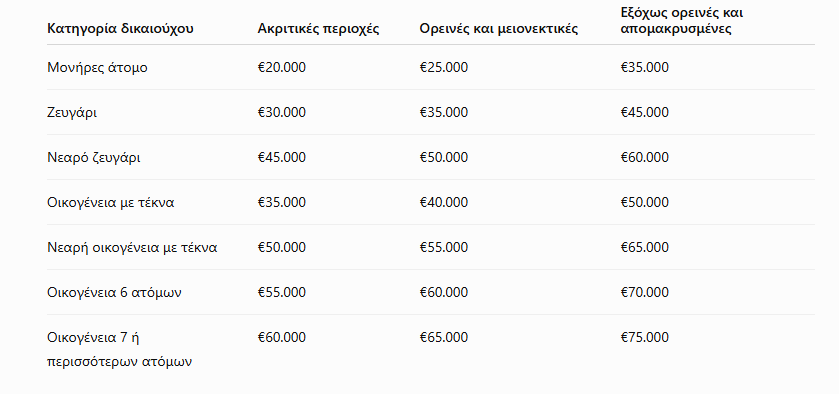
Task: Click the €75.000 amount cell
Action: (645, 337)
